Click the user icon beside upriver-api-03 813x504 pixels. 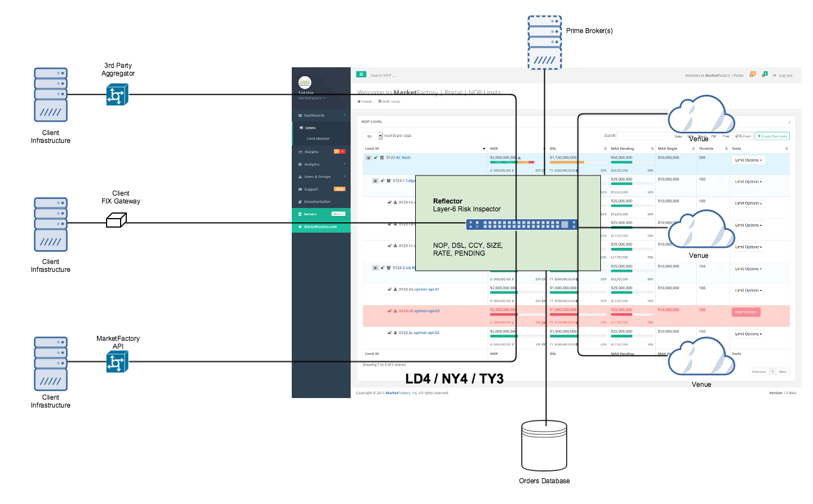point(395,333)
